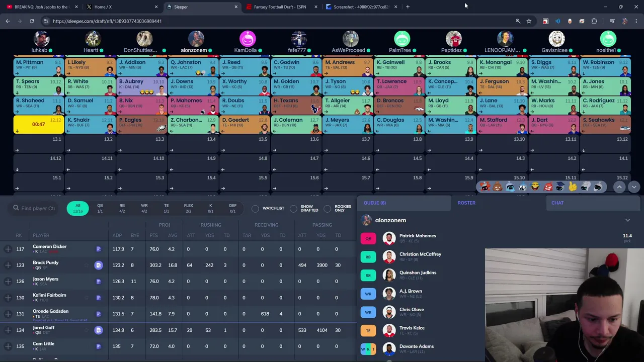This screenshot has width=644, height=362.
Task: Toggle the Watchlist filter
Action: tap(256, 208)
